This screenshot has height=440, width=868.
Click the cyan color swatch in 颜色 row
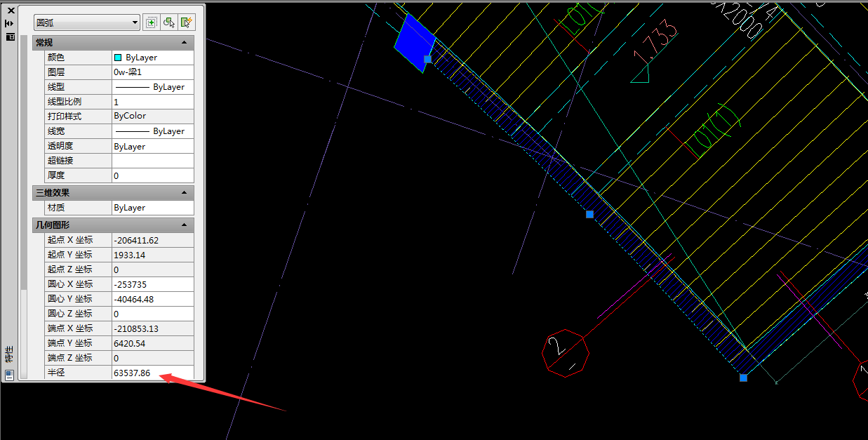click(118, 58)
